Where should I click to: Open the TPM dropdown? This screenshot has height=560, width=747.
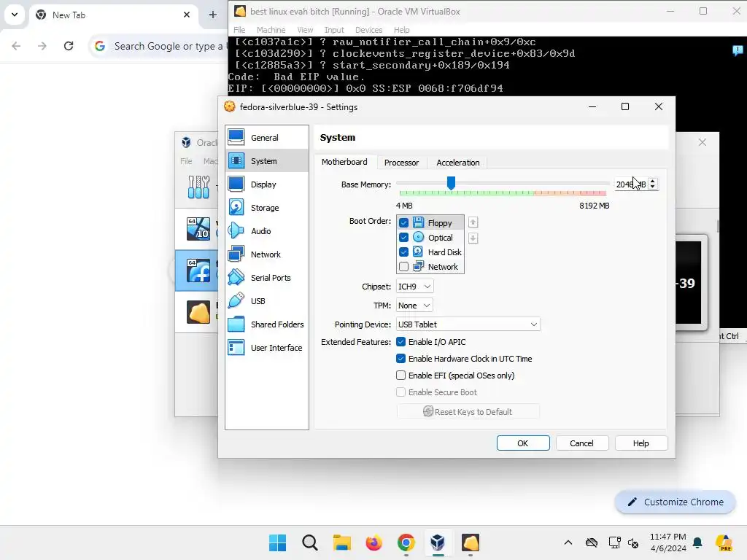(x=414, y=306)
